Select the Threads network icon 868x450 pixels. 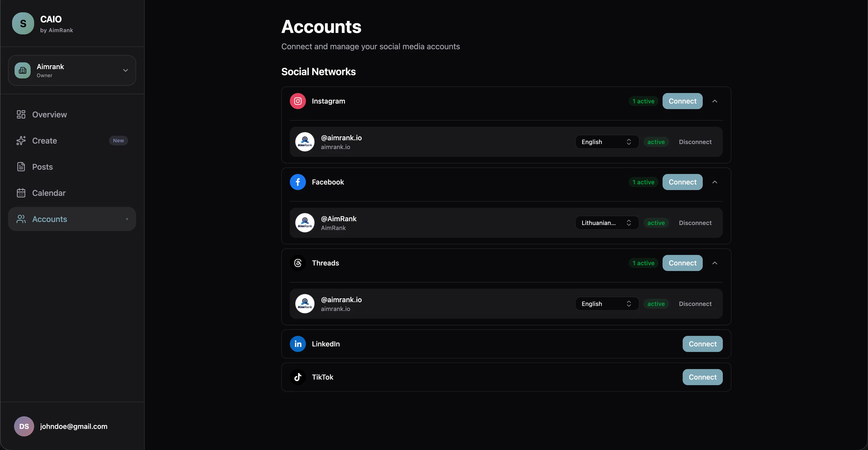click(298, 263)
